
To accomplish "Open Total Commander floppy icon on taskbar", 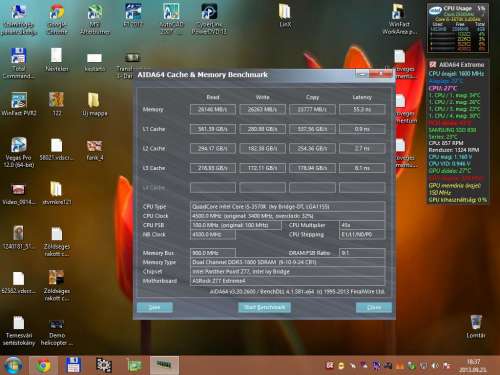I will [x=73, y=365].
